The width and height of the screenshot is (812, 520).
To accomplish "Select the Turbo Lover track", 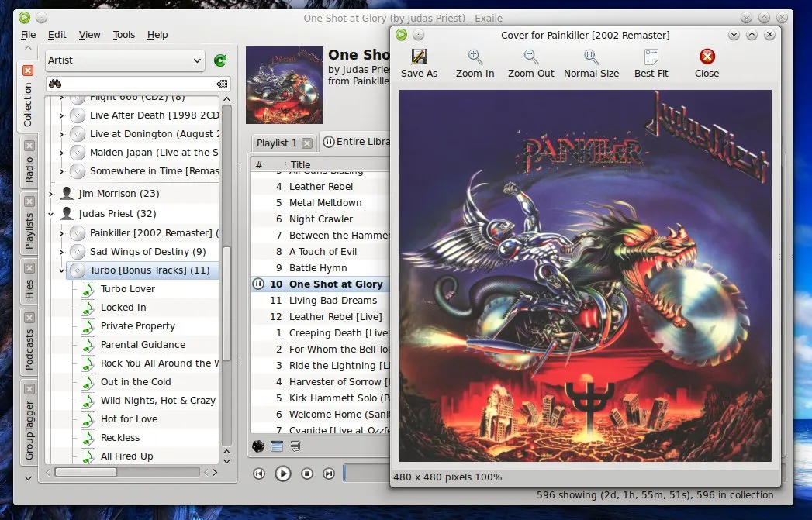I will coord(128,289).
